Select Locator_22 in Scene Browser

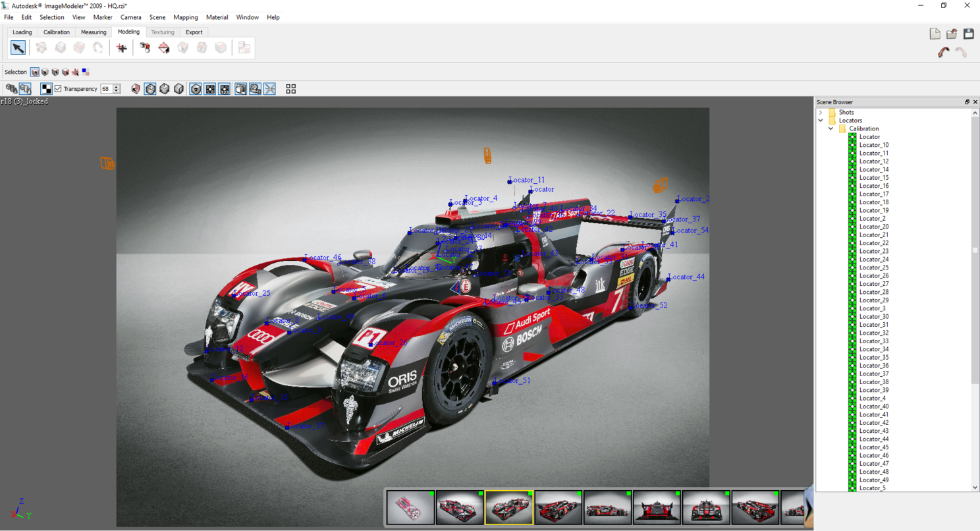(873, 243)
